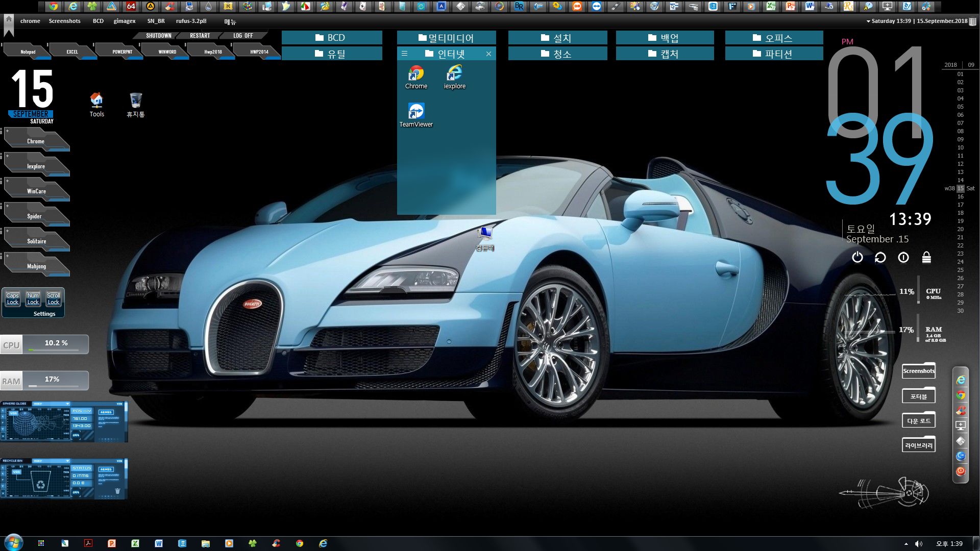Open iexplore shortcut inside 인터넷 folder panel

[x=454, y=78]
